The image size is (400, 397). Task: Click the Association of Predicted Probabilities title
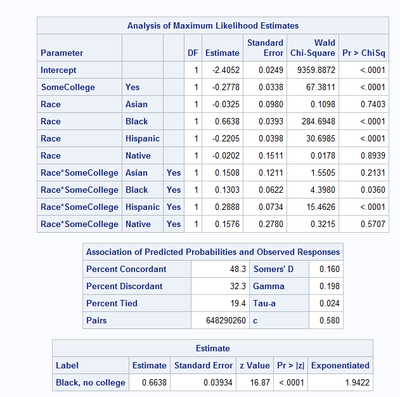(x=213, y=252)
